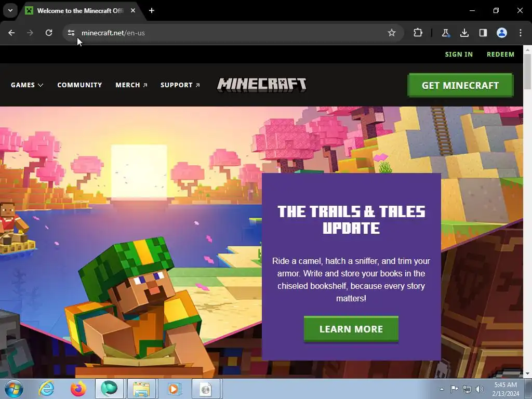
Task: Open the media player taskbar icon
Action: (x=174, y=389)
